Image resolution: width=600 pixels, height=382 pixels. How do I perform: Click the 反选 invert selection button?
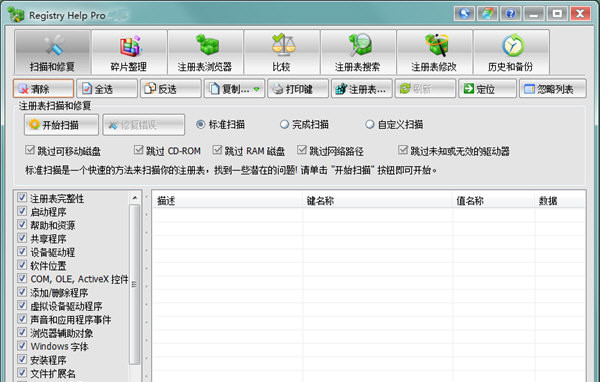171,89
